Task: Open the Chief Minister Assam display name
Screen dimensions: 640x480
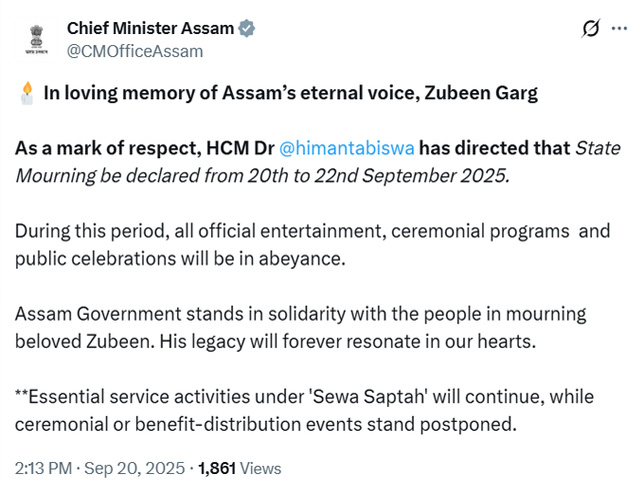Action: [x=150, y=29]
